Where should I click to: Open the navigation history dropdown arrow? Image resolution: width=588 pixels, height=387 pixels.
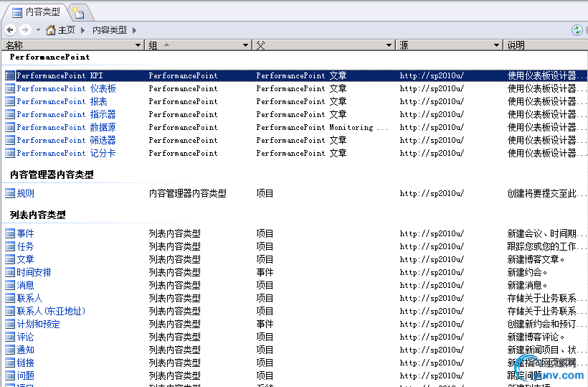tap(38, 29)
